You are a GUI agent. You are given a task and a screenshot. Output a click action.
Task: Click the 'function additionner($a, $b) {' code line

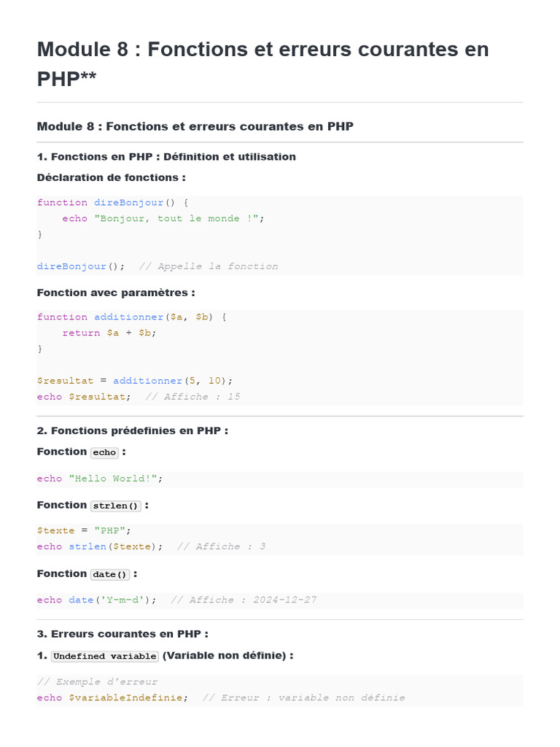click(x=132, y=317)
